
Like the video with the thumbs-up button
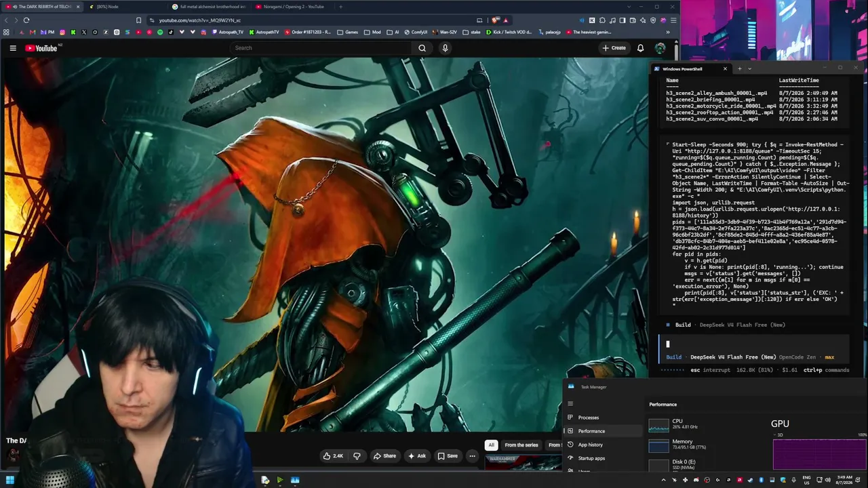point(333,456)
